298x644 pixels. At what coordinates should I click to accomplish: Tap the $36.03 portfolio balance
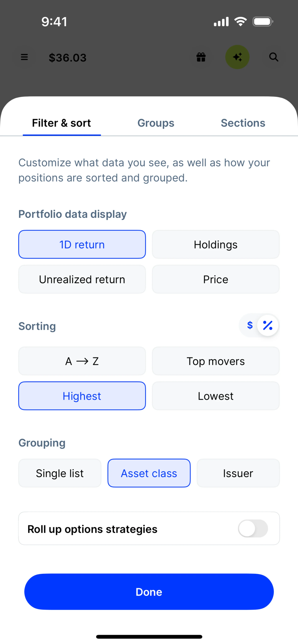[x=68, y=58]
